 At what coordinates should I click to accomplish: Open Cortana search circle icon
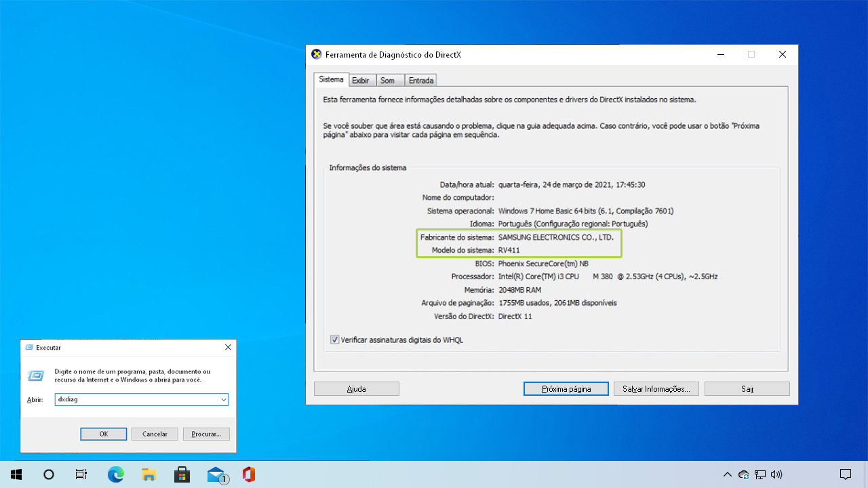tap(49, 474)
